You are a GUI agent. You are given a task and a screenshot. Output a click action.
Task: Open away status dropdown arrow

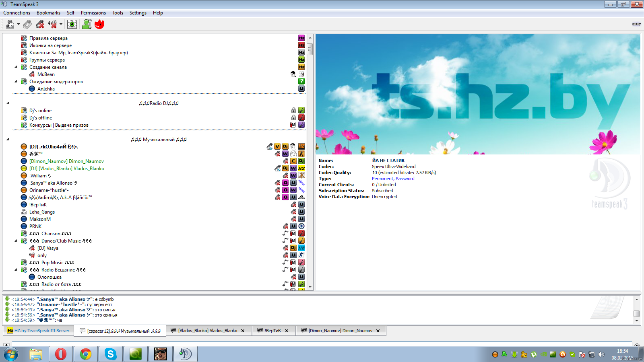(19, 24)
